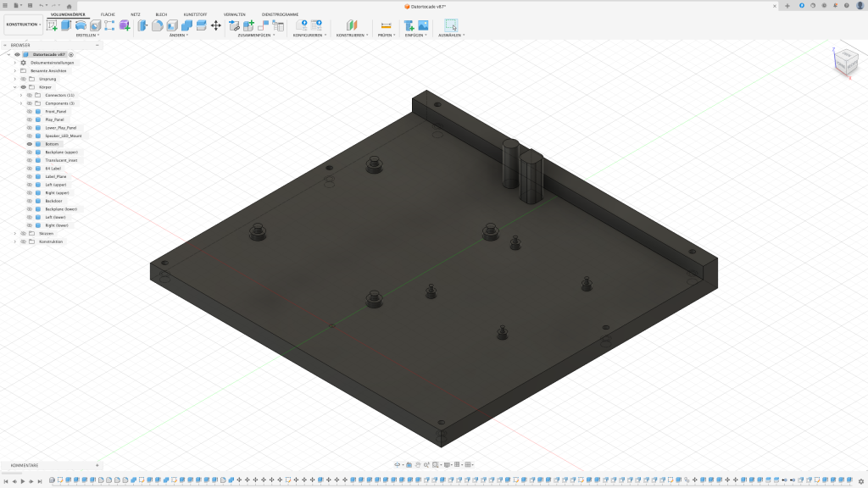The width and height of the screenshot is (868, 488).
Task: Click the Measure tool under Prüfen
Action: (386, 25)
